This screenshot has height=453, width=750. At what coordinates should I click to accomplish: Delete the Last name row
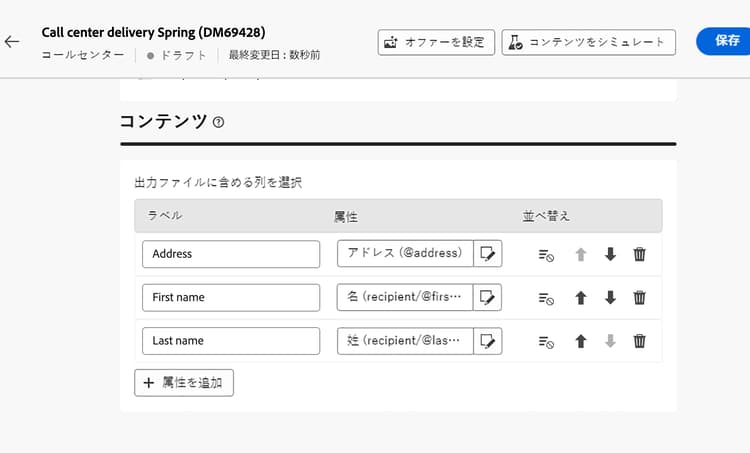coord(640,341)
